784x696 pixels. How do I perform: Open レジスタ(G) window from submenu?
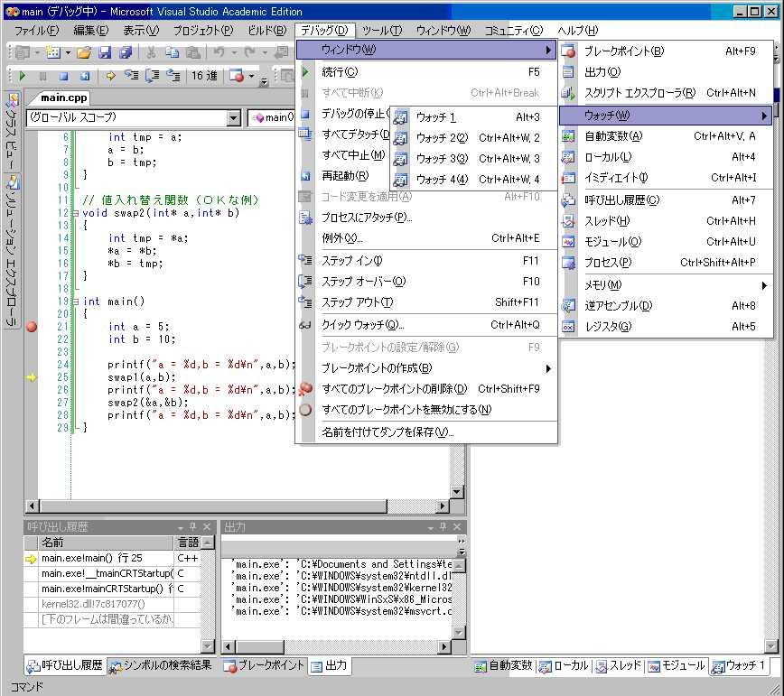pos(666,327)
